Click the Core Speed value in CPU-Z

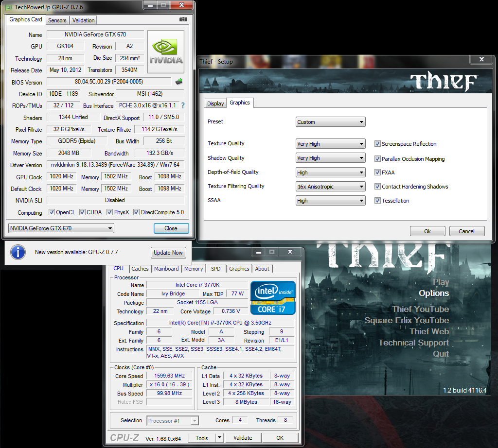tap(169, 376)
